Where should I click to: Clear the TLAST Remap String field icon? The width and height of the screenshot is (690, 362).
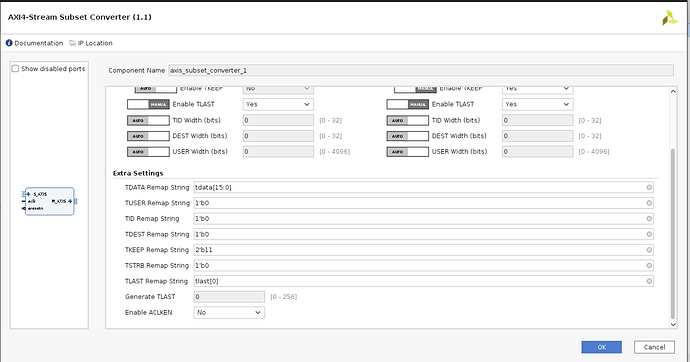click(649, 281)
